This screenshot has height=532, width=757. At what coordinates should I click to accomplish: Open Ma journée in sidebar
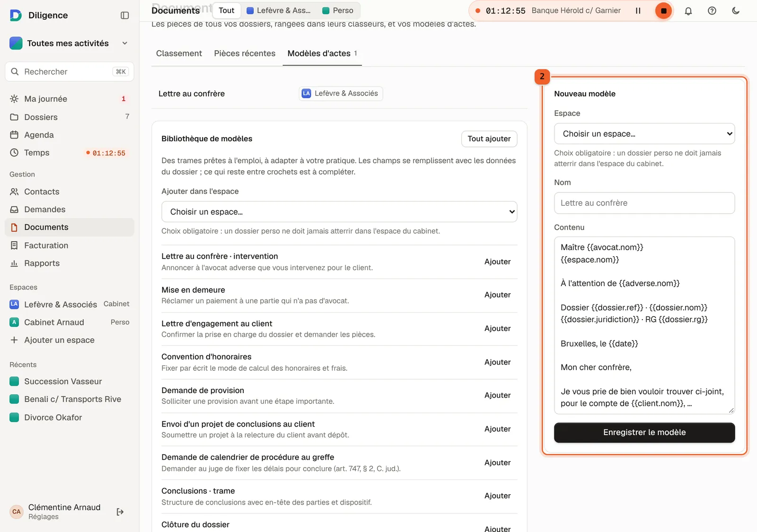[x=70, y=99]
